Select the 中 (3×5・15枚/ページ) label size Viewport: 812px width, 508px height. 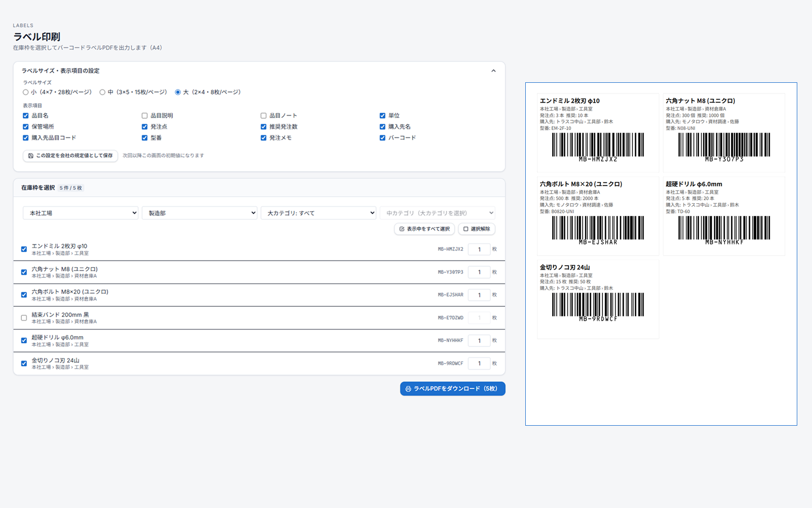tap(103, 92)
